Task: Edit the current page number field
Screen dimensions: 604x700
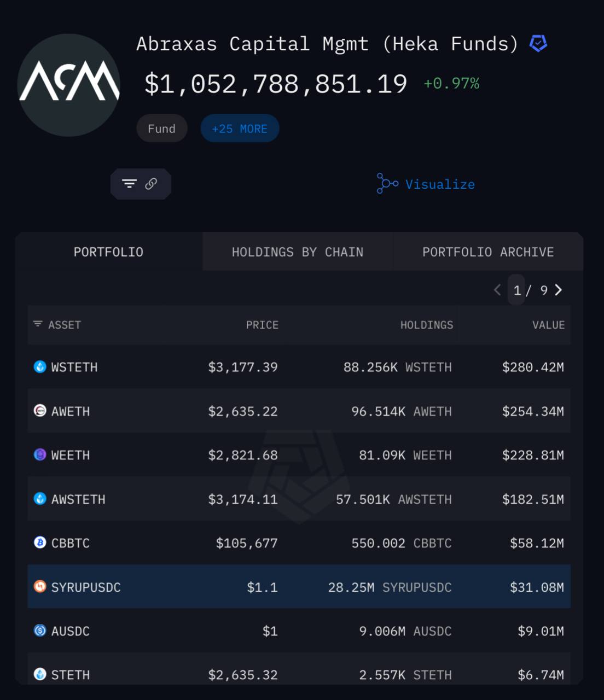Action: (516, 290)
